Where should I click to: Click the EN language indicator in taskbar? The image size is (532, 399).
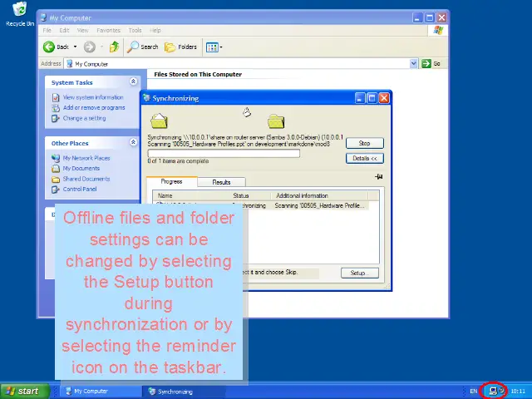click(x=474, y=392)
